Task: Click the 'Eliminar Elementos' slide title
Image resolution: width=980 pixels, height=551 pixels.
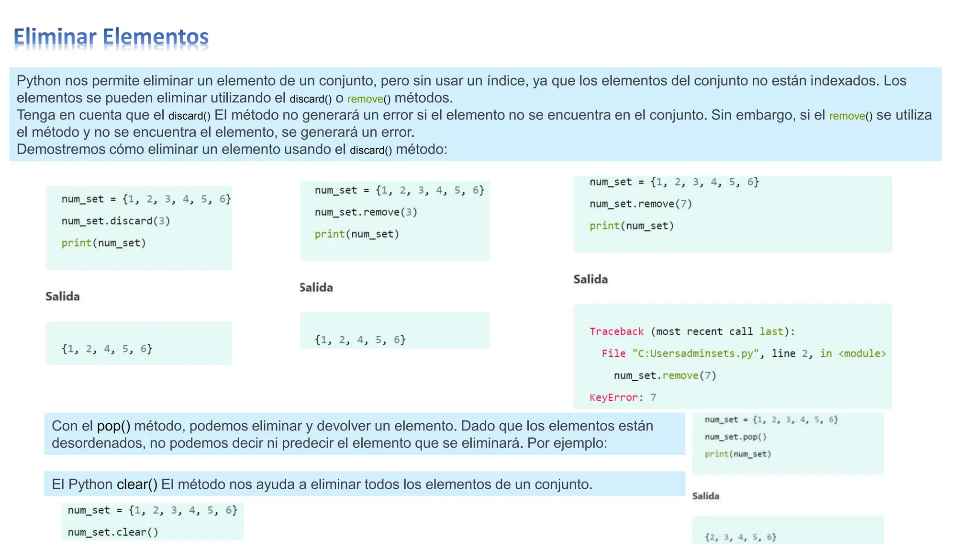Action: (x=111, y=37)
